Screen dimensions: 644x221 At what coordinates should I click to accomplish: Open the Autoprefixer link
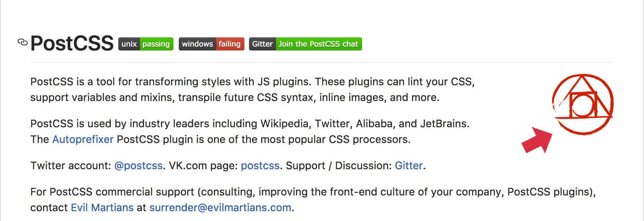[x=83, y=139]
